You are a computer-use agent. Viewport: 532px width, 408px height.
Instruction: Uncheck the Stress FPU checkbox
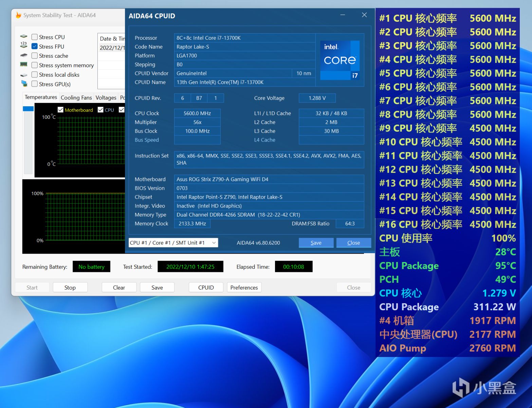34,46
